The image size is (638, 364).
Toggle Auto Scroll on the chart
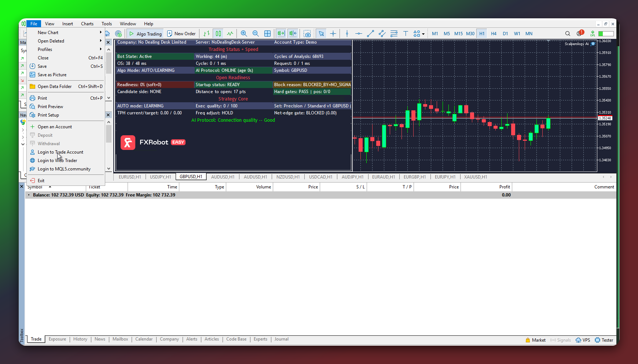click(281, 33)
